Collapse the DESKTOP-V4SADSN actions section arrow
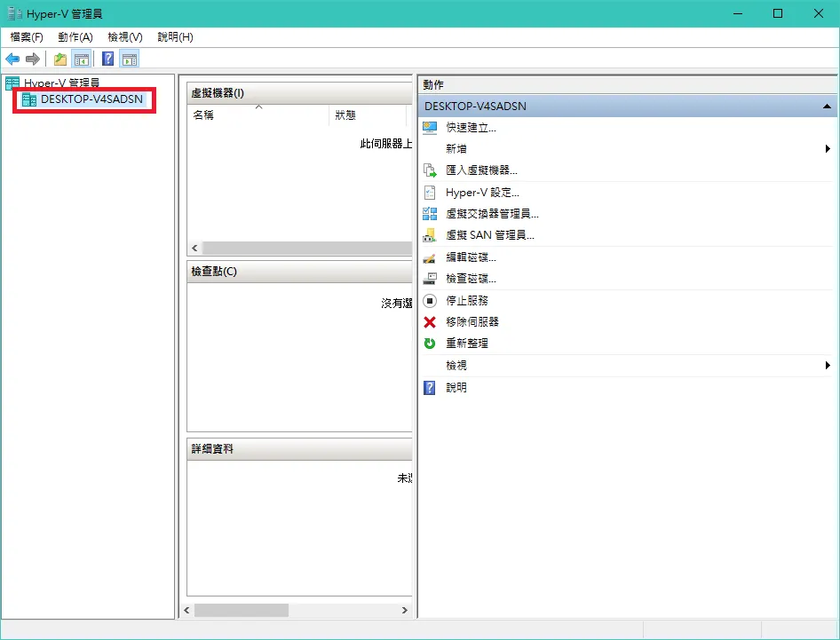The height and width of the screenshot is (640, 840). point(828,106)
